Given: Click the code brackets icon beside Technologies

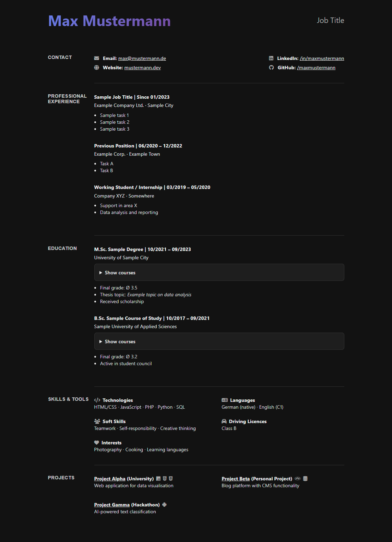Looking at the screenshot, I should pyautogui.click(x=97, y=400).
